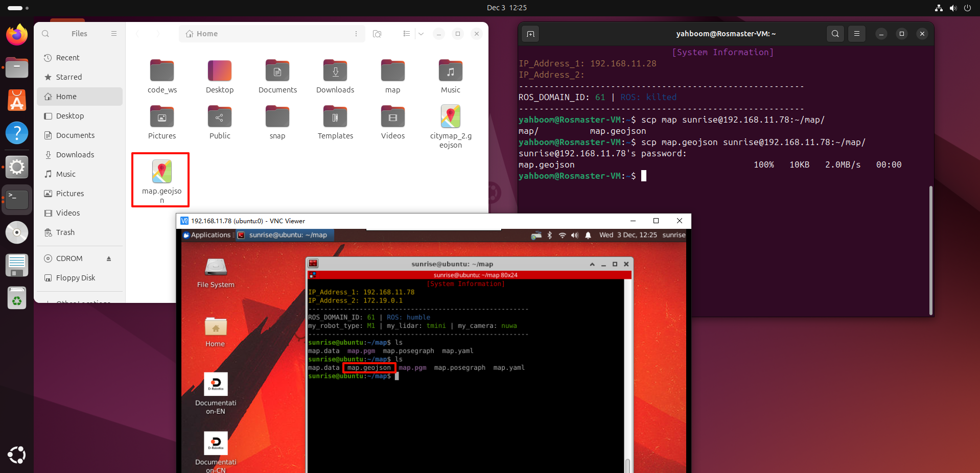Image resolution: width=980 pixels, height=473 pixels.
Task: Click the new tab icon in terminal
Action: click(x=531, y=34)
